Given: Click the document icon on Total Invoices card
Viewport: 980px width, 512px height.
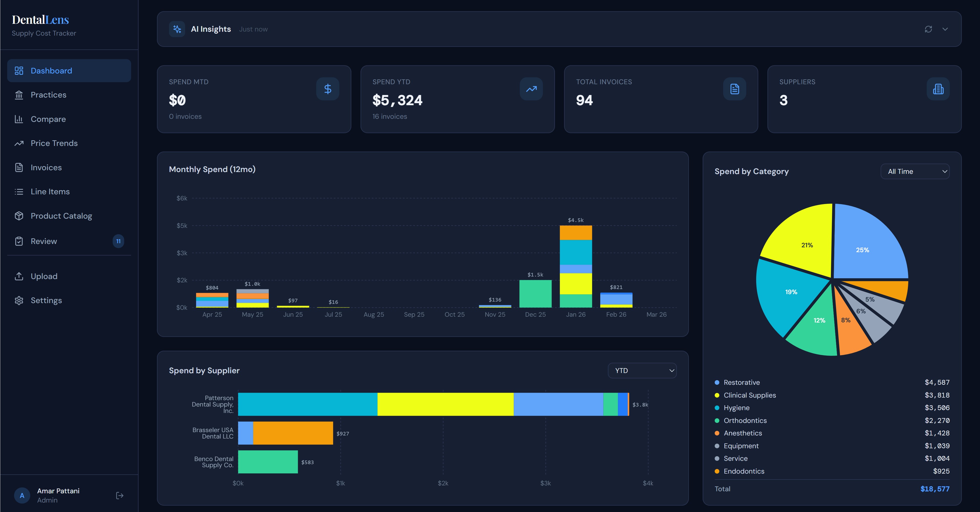Looking at the screenshot, I should click(734, 89).
